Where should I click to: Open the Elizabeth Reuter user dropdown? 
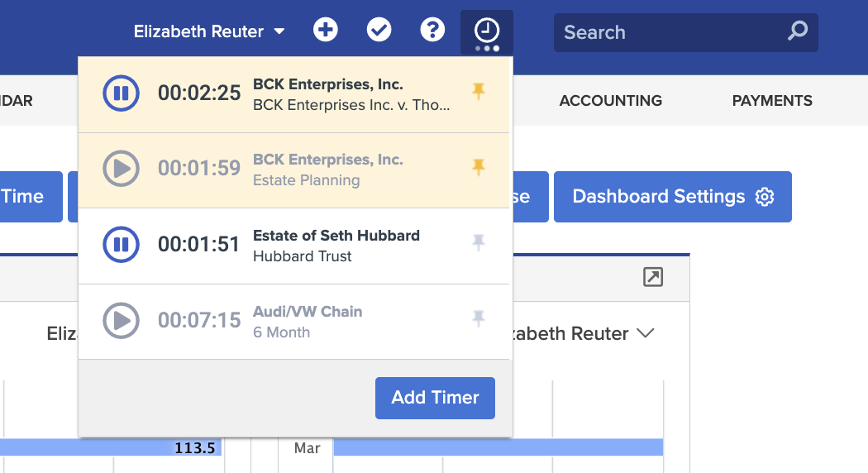click(209, 31)
